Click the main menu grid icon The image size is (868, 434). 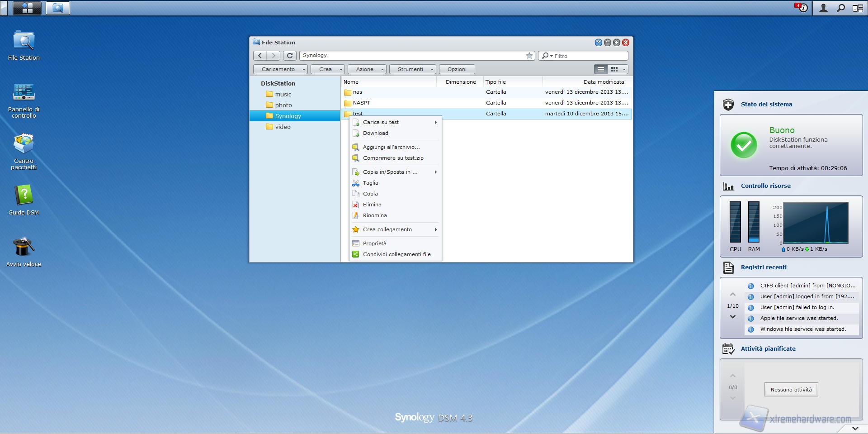click(27, 8)
